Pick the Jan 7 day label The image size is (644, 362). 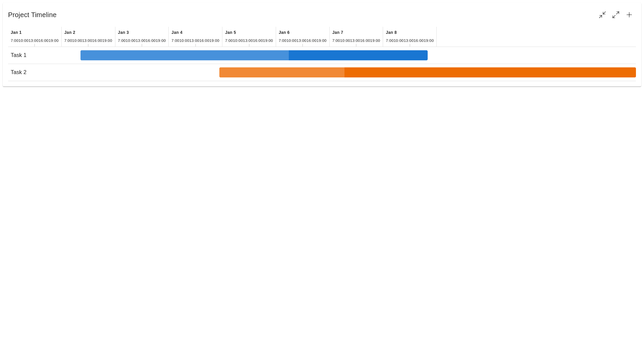pyautogui.click(x=338, y=33)
